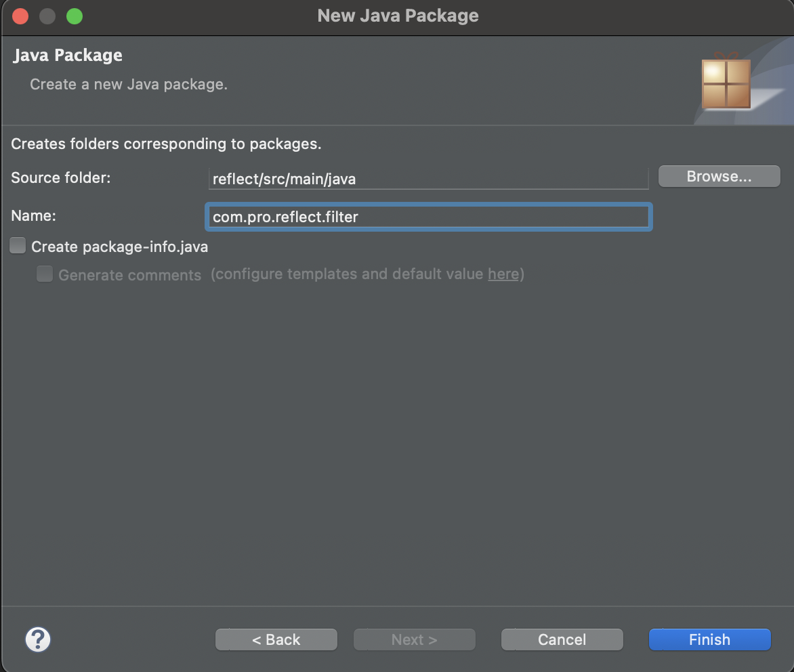
Task: Tick the Generate comments checkbox
Action: [x=45, y=274]
